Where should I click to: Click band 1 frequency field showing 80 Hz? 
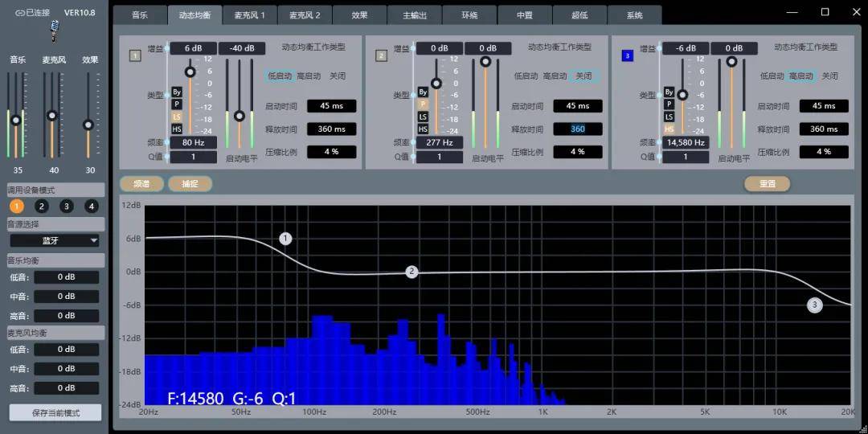tap(193, 143)
